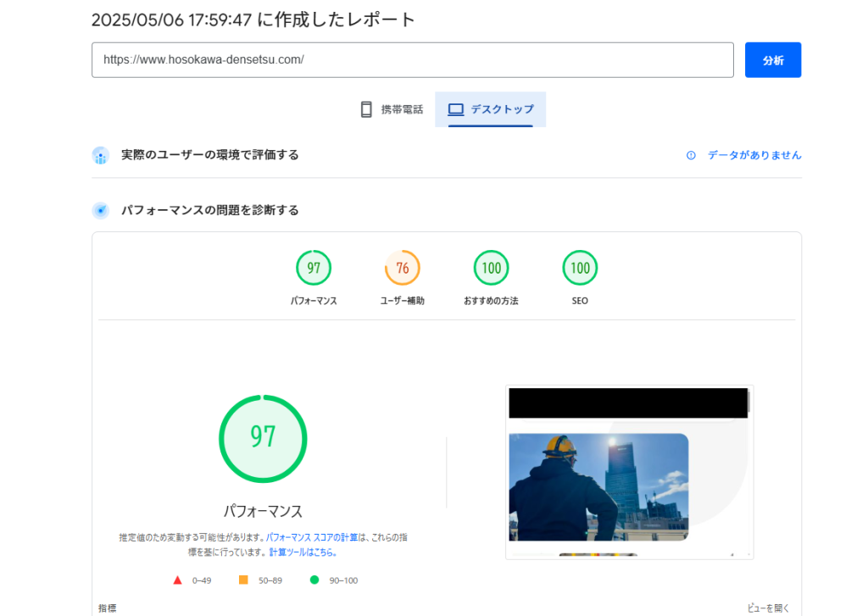The height and width of the screenshot is (616, 868).
Task: Click the large パフォーマンス label under the gauge
Action: coord(263,511)
